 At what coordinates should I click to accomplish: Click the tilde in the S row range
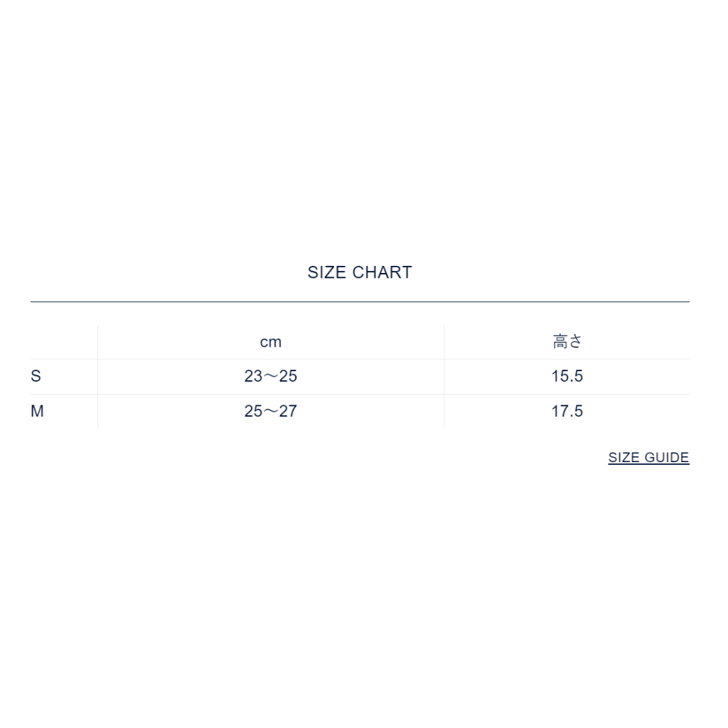[x=271, y=376]
